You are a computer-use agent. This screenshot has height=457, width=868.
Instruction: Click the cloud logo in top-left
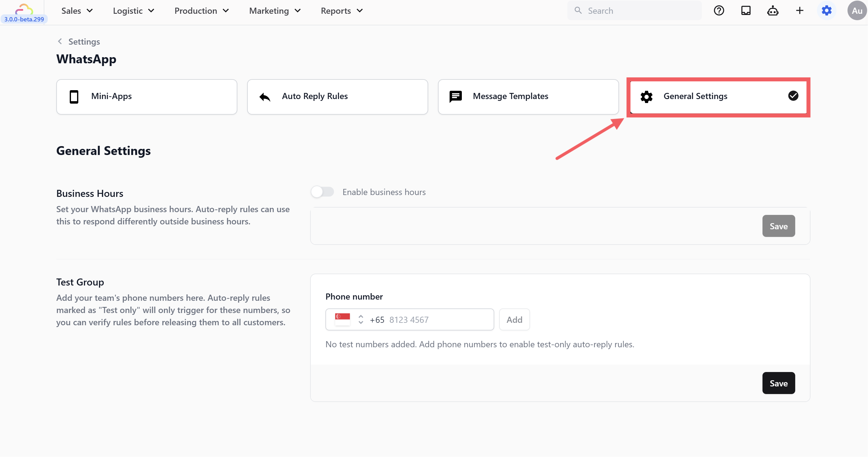pyautogui.click(x=24, y=9)
